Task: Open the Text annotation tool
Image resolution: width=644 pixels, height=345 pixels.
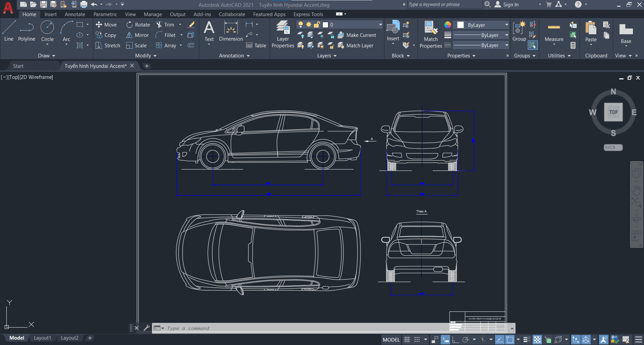Action: coord(209,31)
